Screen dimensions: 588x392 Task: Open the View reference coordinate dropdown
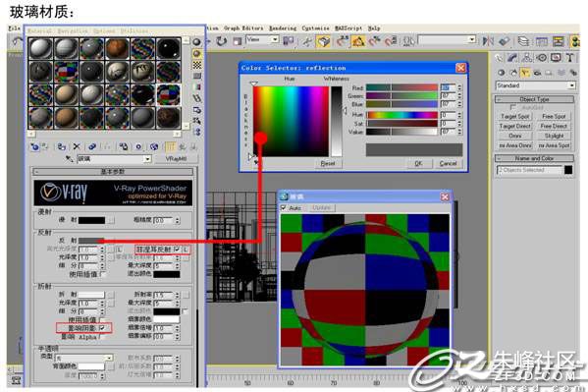click(262, 40)
